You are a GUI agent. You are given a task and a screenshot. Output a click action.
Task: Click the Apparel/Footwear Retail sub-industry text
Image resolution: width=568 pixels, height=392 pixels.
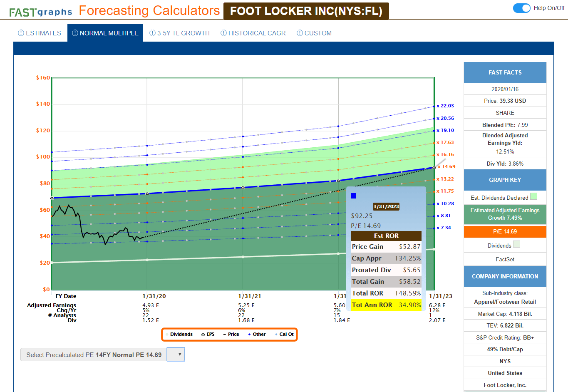[505, 302]
